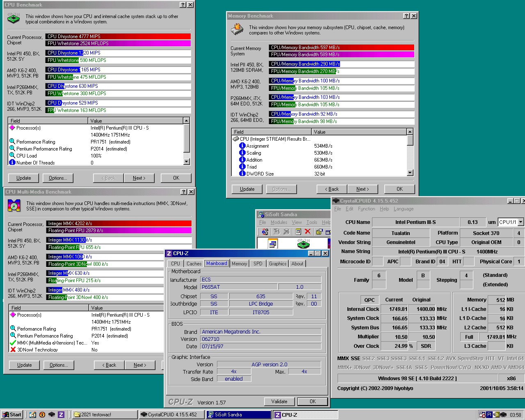Click the yellow-topped module window icon in Sandra toolbar

click(298, 231)
